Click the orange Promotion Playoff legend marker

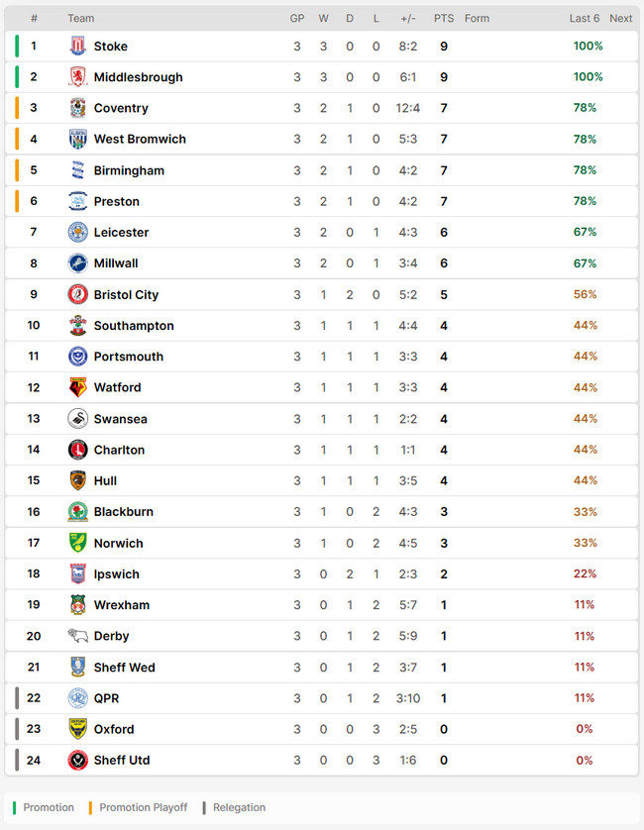[x=92, y=807]
